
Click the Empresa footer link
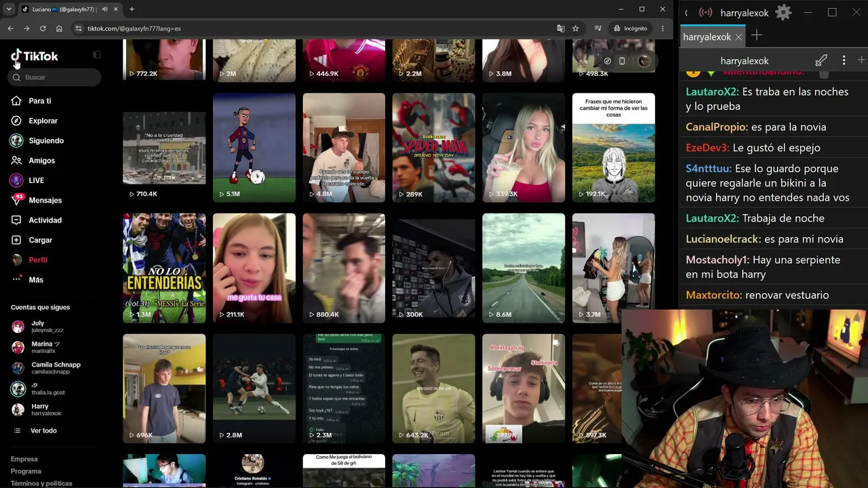[24, 459]
